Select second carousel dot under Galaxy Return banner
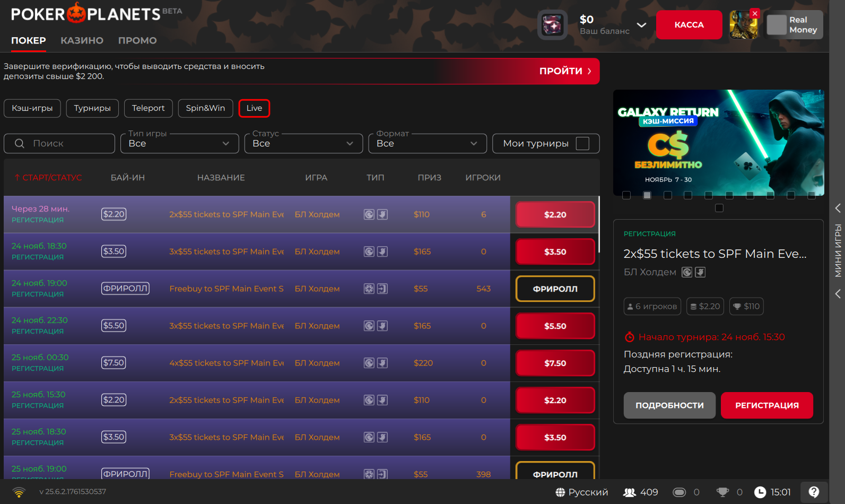The height and width of the screenshot is (504, 845). [647, 195]
